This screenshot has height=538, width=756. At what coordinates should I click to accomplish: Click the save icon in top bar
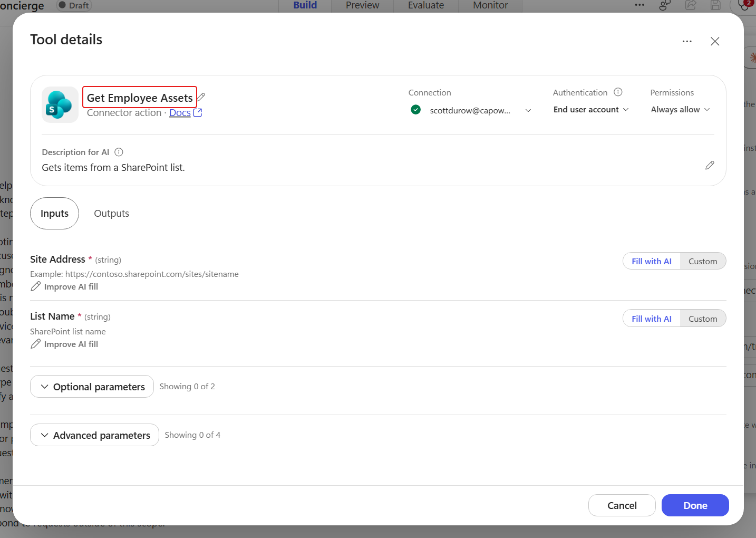715,5
